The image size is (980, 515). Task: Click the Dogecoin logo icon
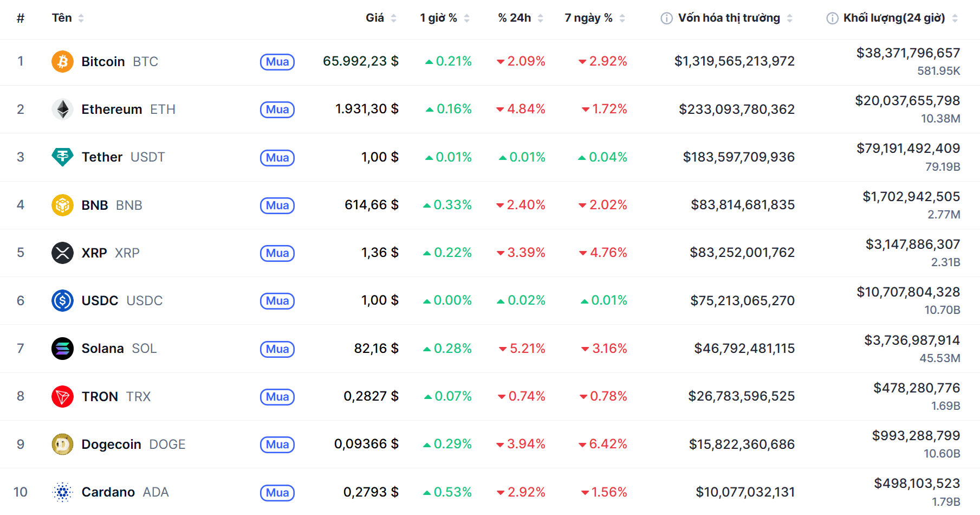62,445
